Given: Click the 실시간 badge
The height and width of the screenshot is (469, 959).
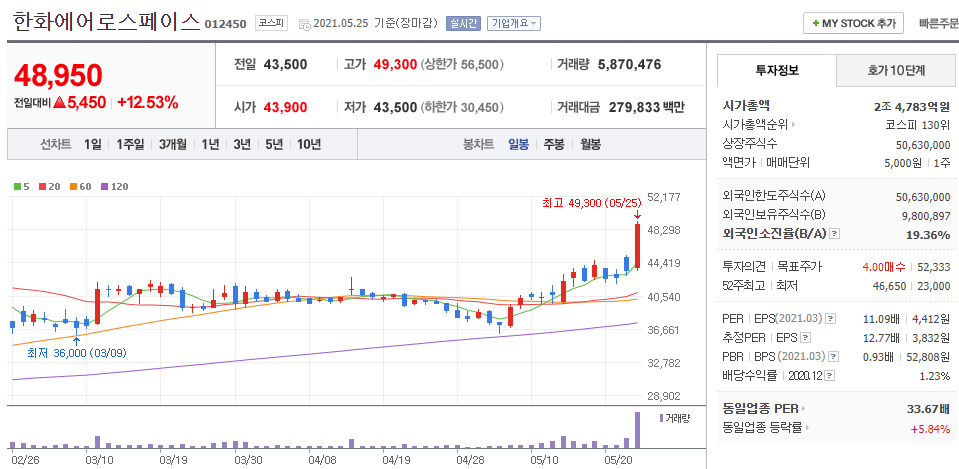Looking at the screenshot, I should click(464, 23).
